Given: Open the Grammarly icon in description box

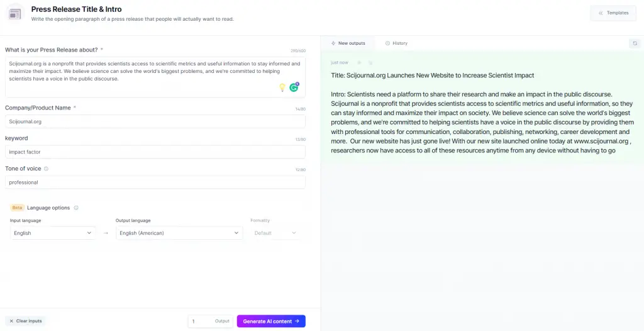Looking at the screenshot, I should (294, 87).
